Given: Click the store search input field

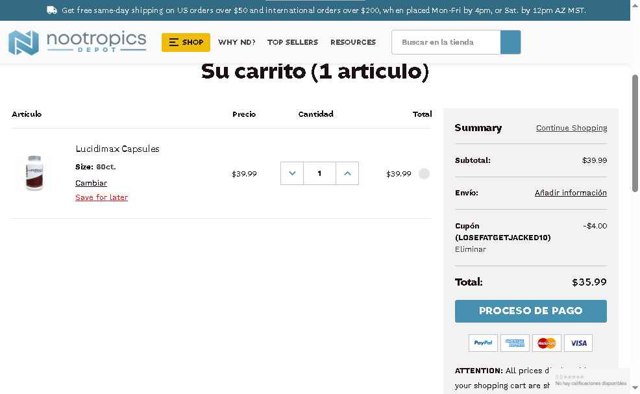Looking at the screenshot, I should pos(446,42).
